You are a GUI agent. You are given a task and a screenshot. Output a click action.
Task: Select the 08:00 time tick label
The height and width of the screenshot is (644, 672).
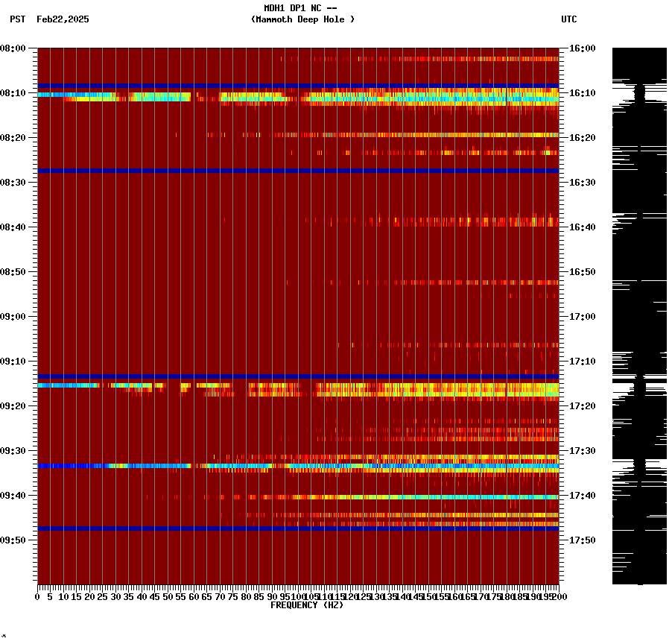(16, 49)
